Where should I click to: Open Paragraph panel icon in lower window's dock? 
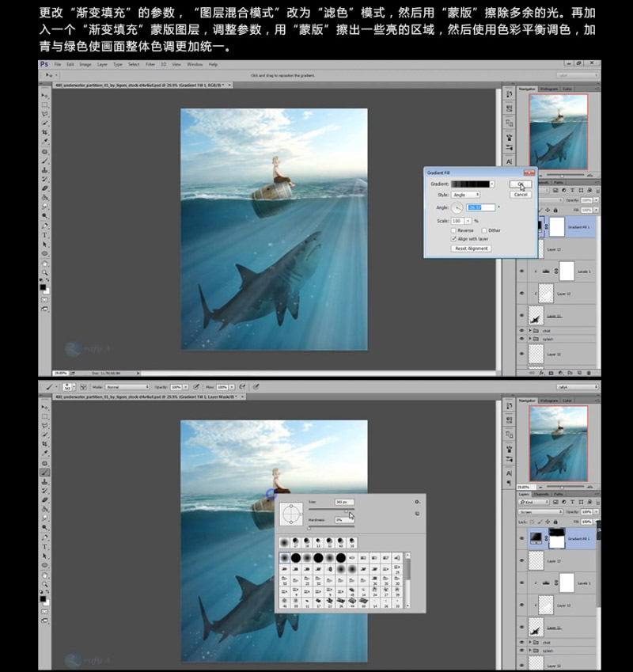click(510, 483)
